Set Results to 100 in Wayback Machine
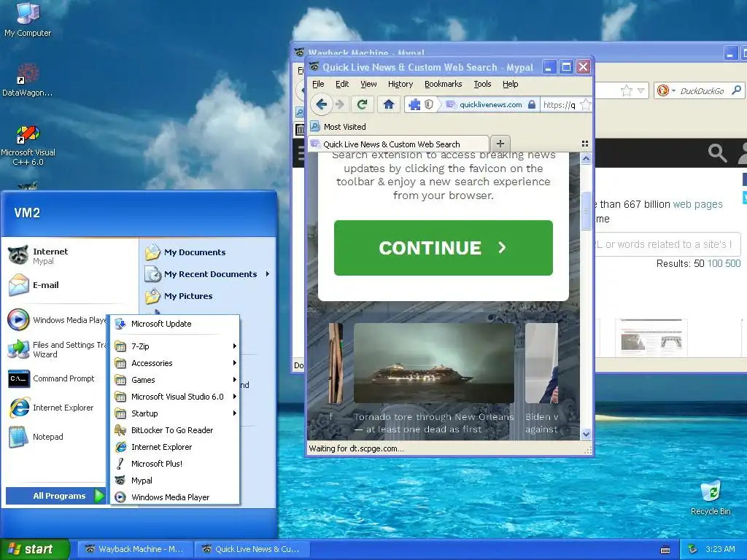Image resolution: width=747 pixels, height=560 pixels. coord(715,263)
